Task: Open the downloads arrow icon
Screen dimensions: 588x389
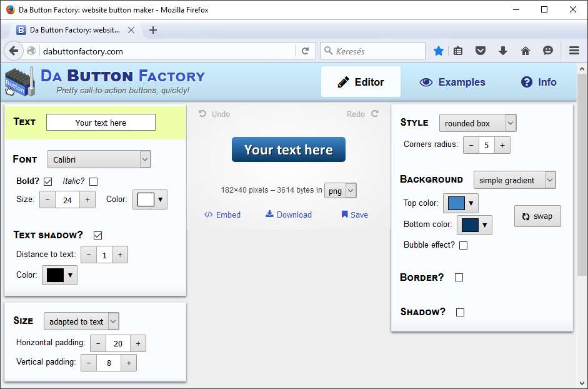Action: tap(503, 51)
